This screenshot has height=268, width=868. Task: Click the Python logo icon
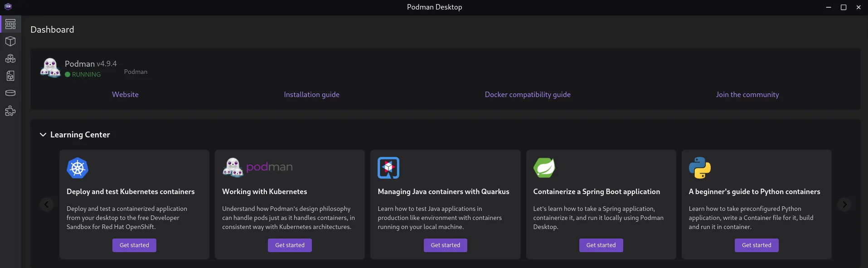coord(699,168)
